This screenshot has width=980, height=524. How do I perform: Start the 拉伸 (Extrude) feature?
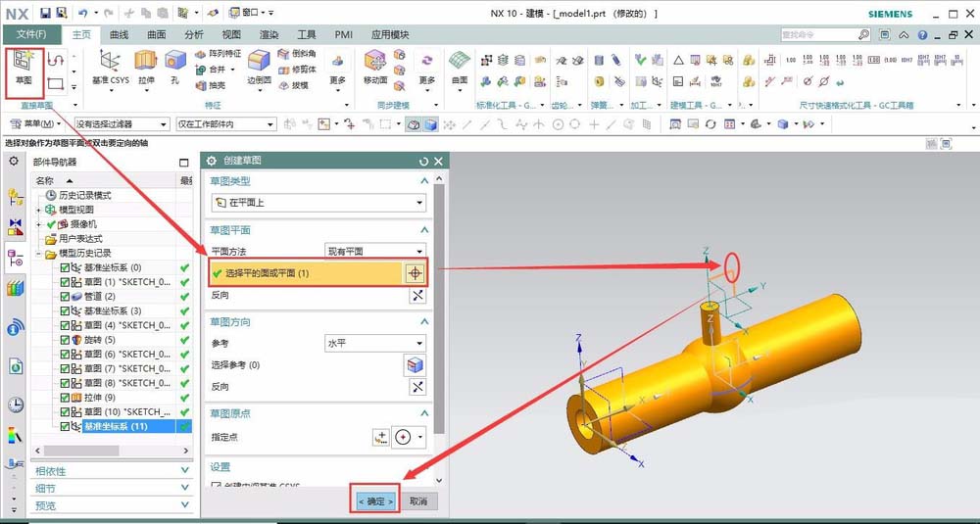coord(146,69)
